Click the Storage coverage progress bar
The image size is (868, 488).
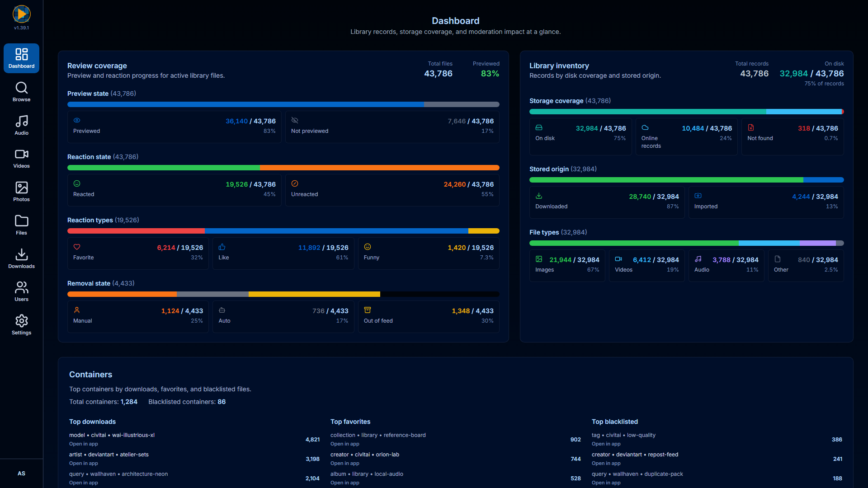coord(687,112)
